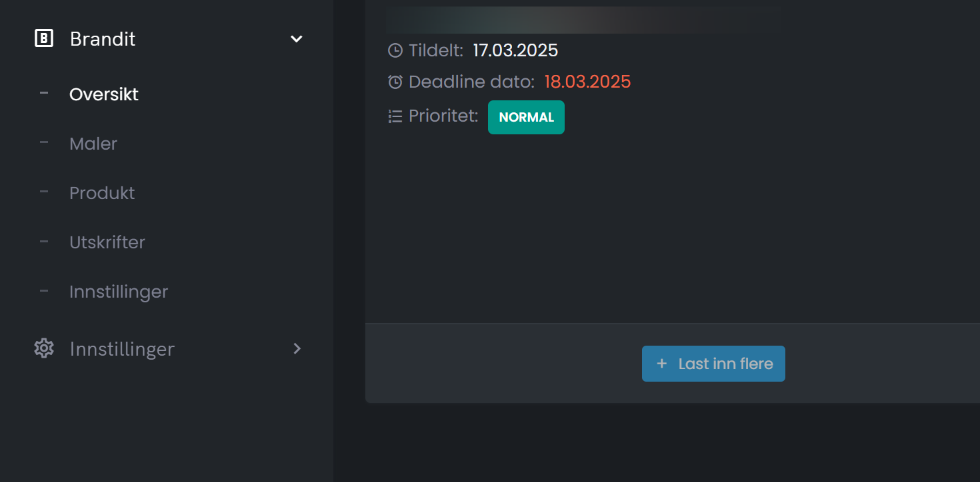Click the list icon next to Prioritet

pos(395,117)
